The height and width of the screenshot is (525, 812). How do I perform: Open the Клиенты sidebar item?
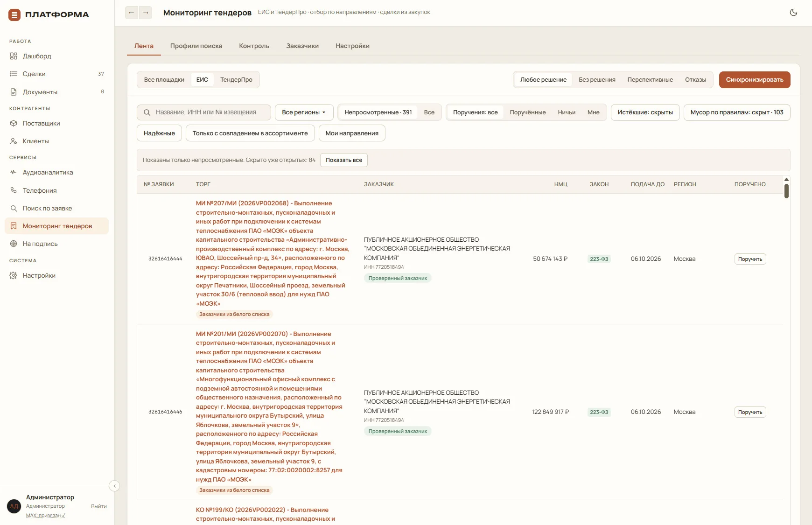[57, 141]
